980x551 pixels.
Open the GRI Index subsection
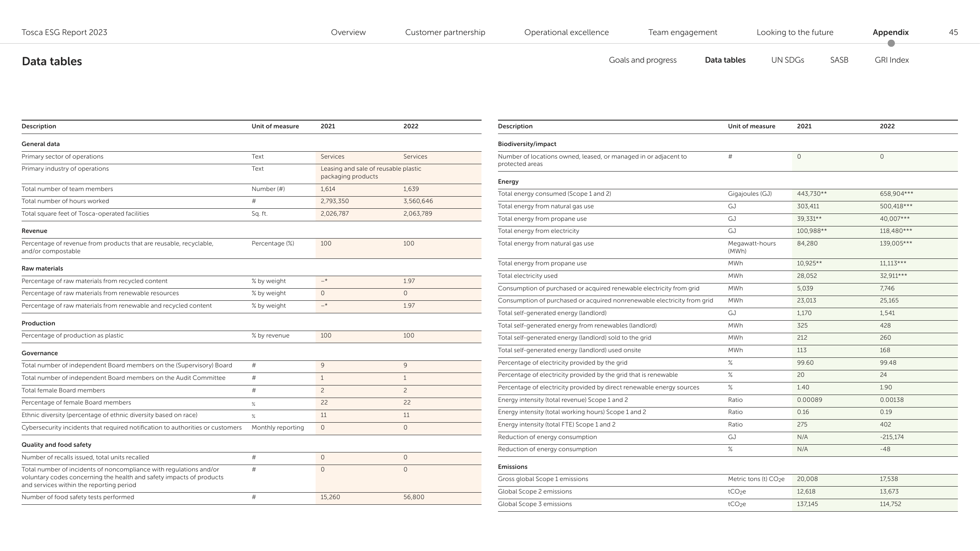(x=891, y=60)
